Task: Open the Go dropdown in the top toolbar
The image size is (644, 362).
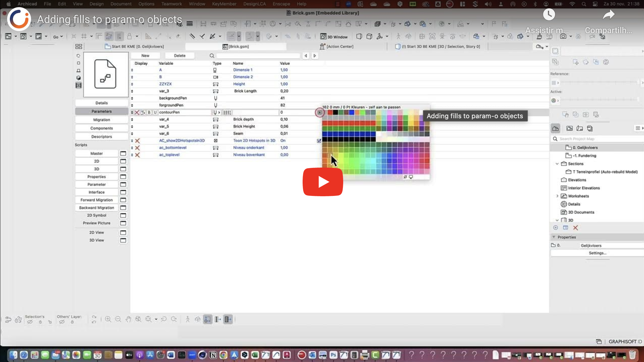Action: 58,36
